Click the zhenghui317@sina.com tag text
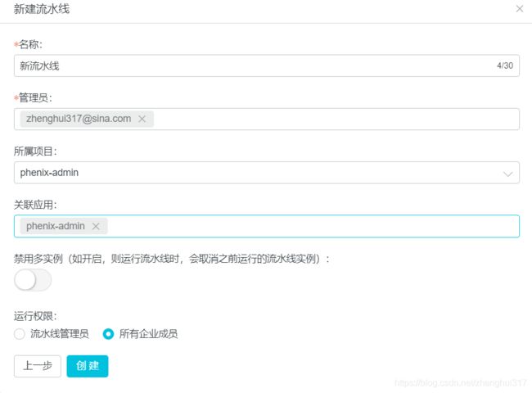The height and width of the screenshot is (393, 532). click(79, 119)
